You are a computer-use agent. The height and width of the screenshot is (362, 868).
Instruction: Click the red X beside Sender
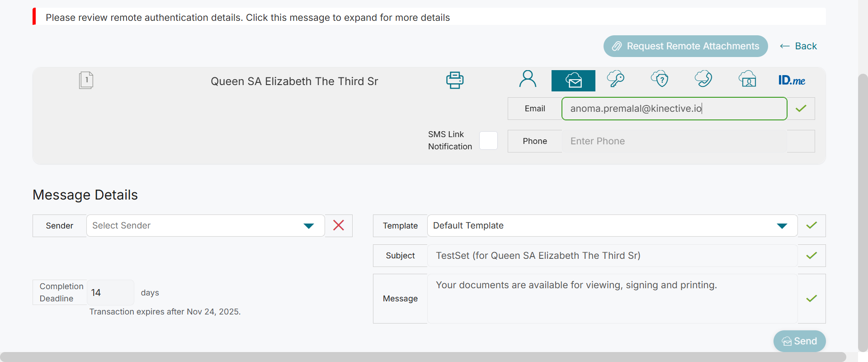pyautogui.click(x=339, y=225)
